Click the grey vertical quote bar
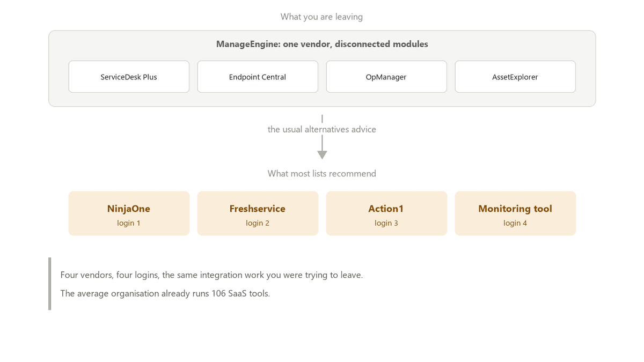Viewport: 644px width, 362px height. click(50, 284)
